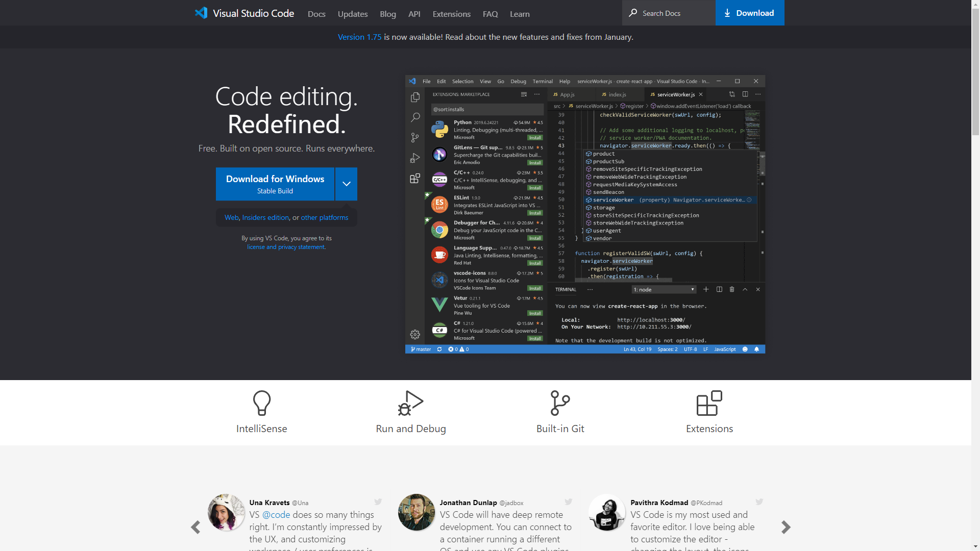Click Download for Windows Stable Build

pos(275,184)
